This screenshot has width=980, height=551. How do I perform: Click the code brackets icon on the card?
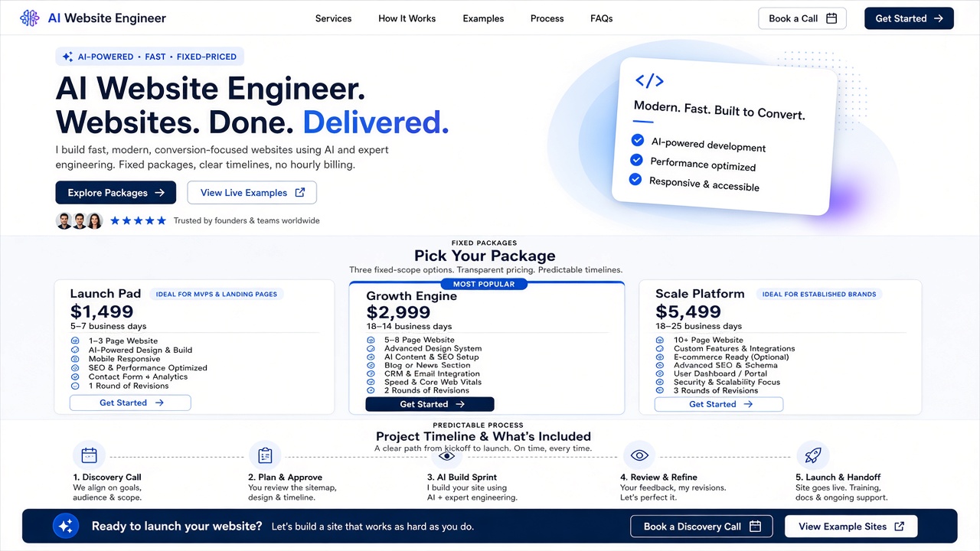click(x=649, y=80)
